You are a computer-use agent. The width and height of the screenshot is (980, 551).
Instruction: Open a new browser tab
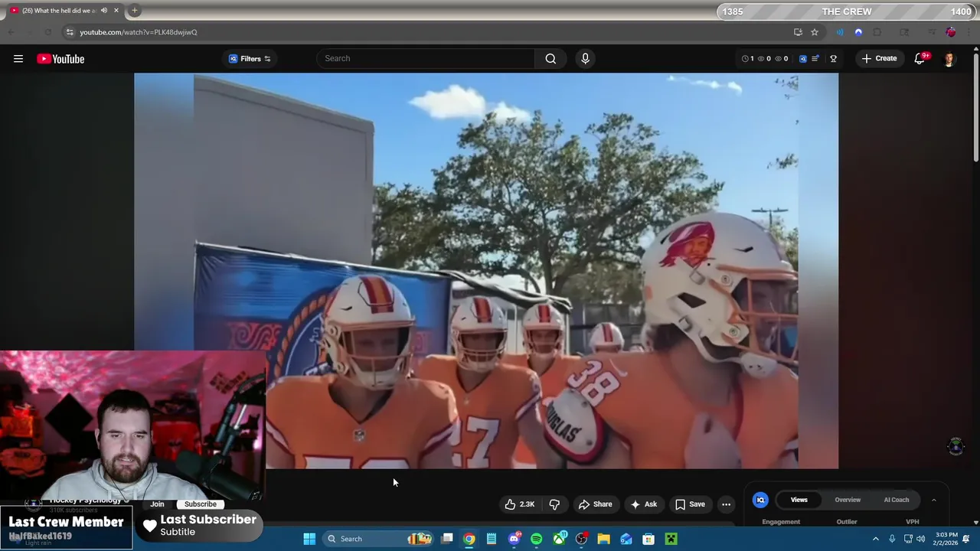134,11
